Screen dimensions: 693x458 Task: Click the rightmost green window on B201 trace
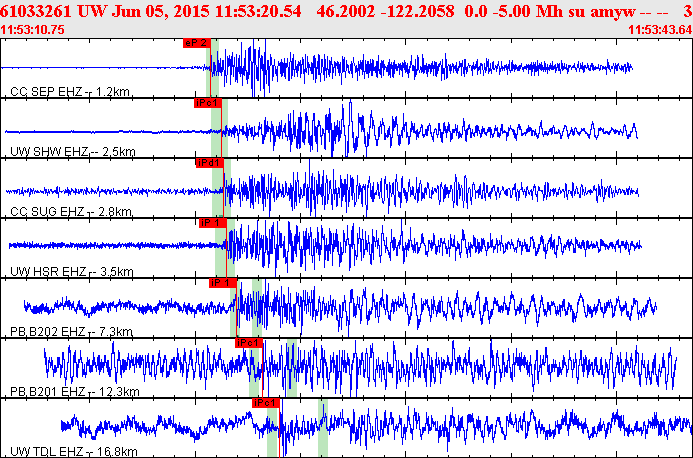point(290,367)
